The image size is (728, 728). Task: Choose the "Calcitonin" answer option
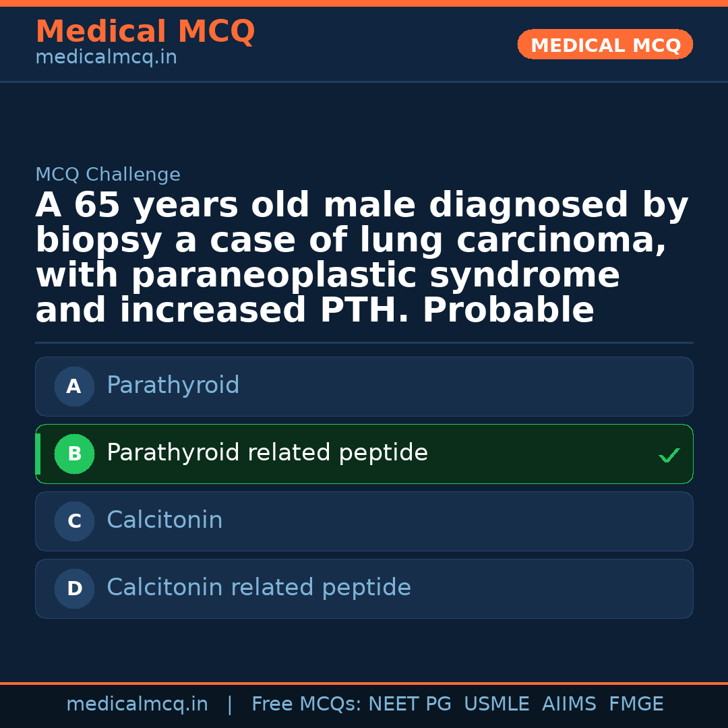[x=164, y=520]
